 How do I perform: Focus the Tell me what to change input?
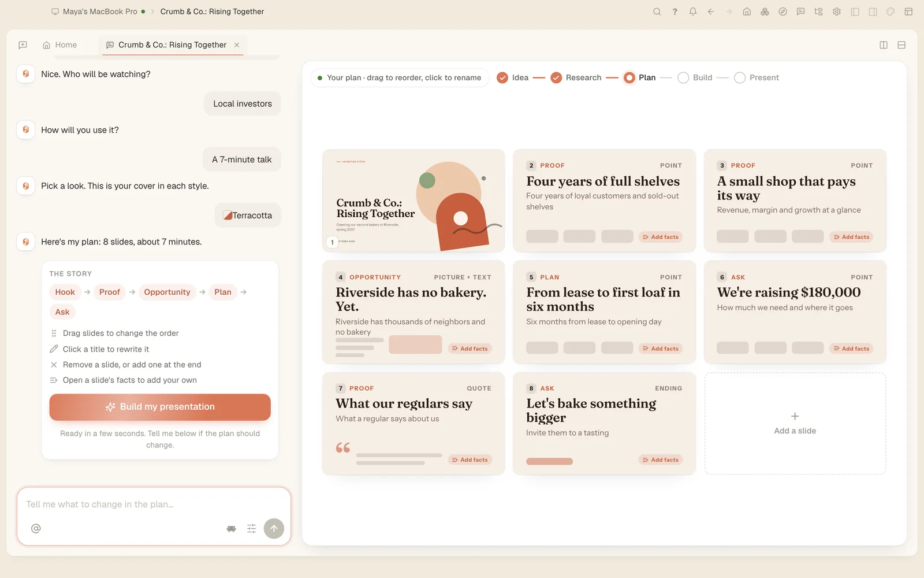pyautogui.click(x=154, y=504)
